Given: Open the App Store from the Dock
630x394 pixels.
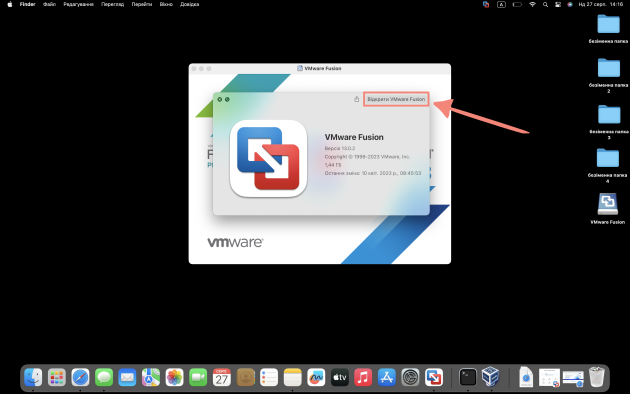Looking at the screenshot, I should coord(387,378).
